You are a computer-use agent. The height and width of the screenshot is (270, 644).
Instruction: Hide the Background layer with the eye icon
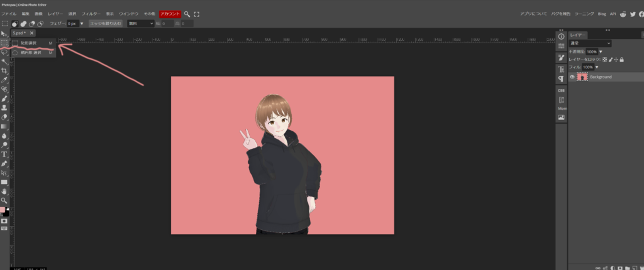click(572, 77)
